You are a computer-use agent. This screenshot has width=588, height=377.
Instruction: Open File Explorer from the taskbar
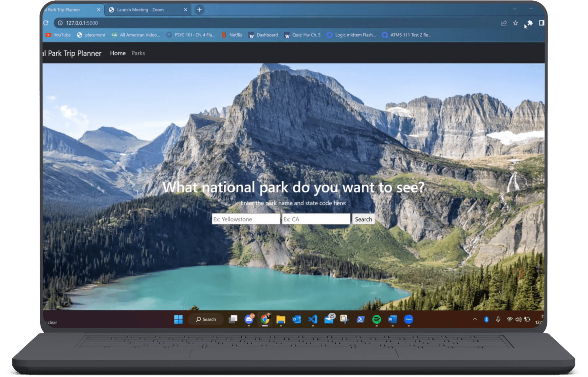click(x=281, y=319)
